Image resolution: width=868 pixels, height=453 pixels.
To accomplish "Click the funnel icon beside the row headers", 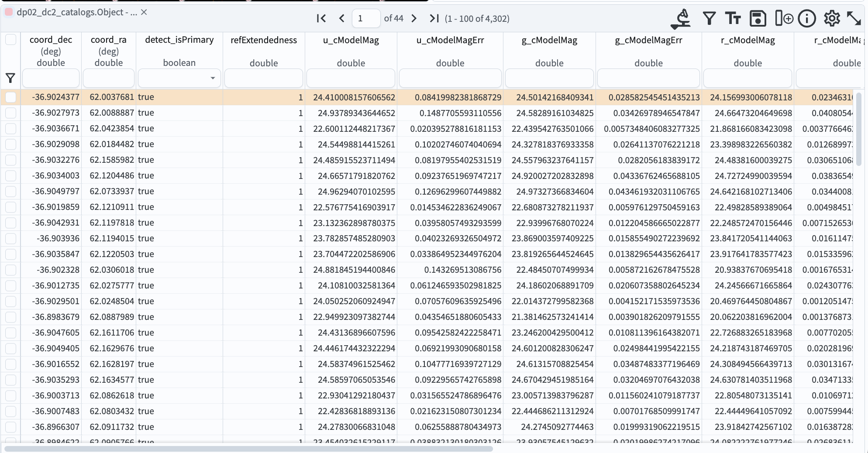I will (10, 78).
